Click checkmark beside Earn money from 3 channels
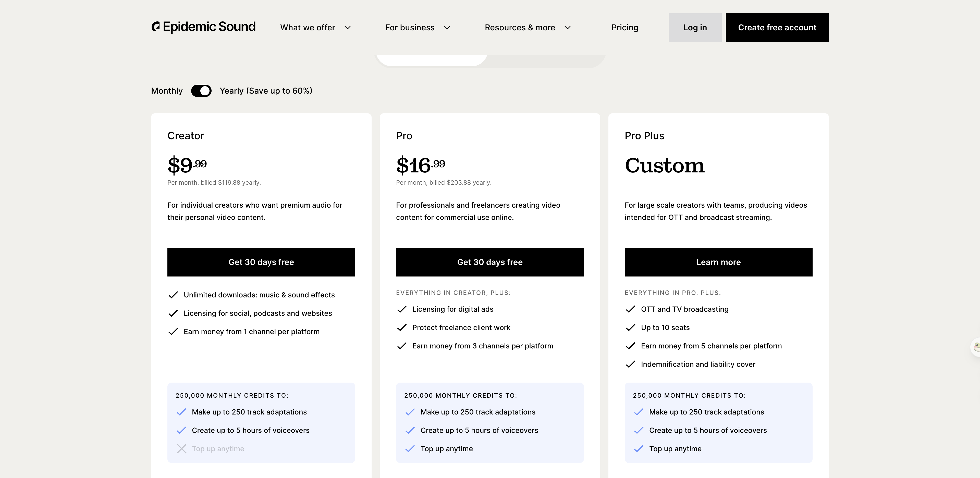Viewport: 980px width, 478px height. coord(402,346)
